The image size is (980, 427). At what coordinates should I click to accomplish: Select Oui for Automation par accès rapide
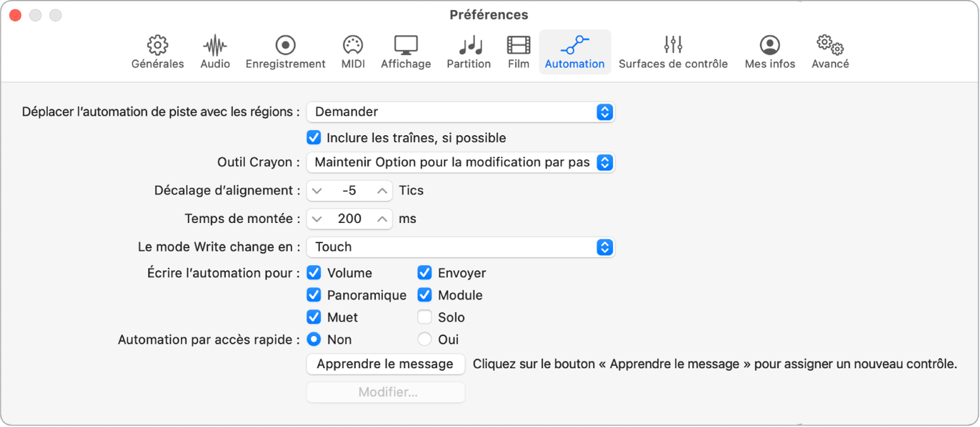click(424, 339)
